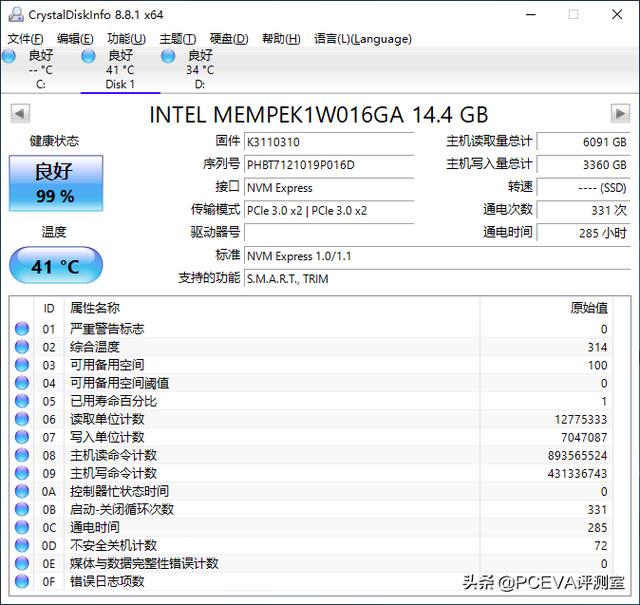Click the ID column header
Viewport: 640px width, 605px height.
(49, 308)
